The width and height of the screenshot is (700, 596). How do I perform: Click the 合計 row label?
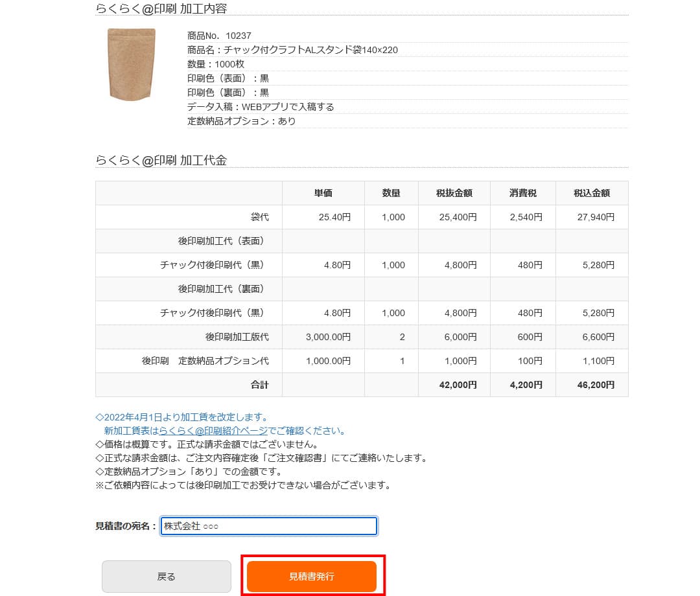pos(259,385)
